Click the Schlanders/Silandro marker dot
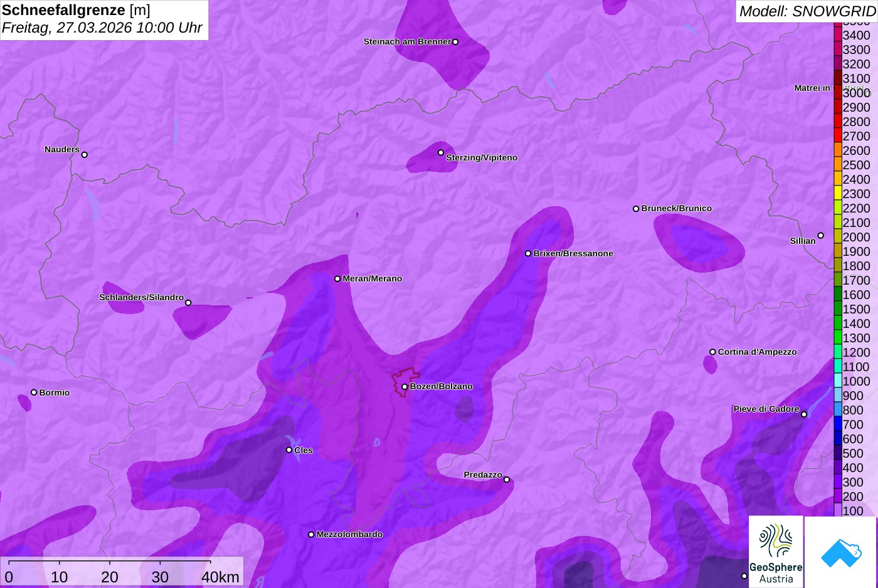878x588 pixels. pyautogui.click(x=188, y=303)
